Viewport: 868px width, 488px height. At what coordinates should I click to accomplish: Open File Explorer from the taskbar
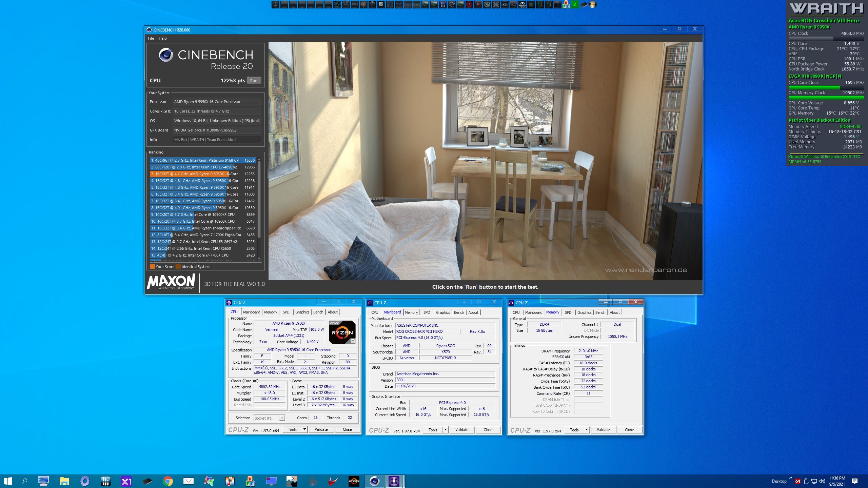(64, 481)
